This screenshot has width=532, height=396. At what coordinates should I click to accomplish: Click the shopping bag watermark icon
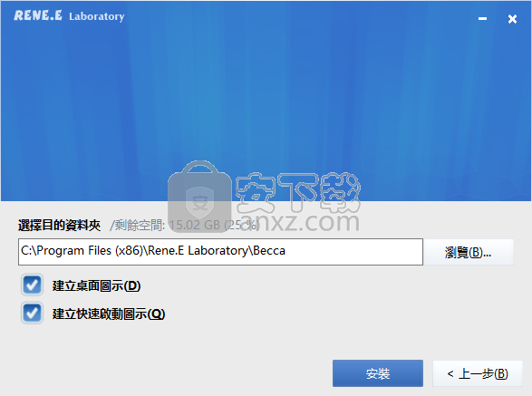coord(199,196)
